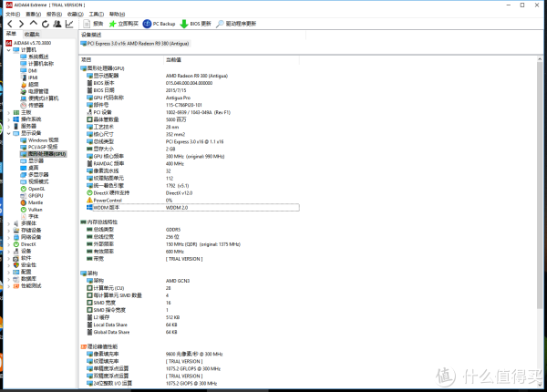
Task: Open the IPMI tree entry
Action: click(29, 77)
